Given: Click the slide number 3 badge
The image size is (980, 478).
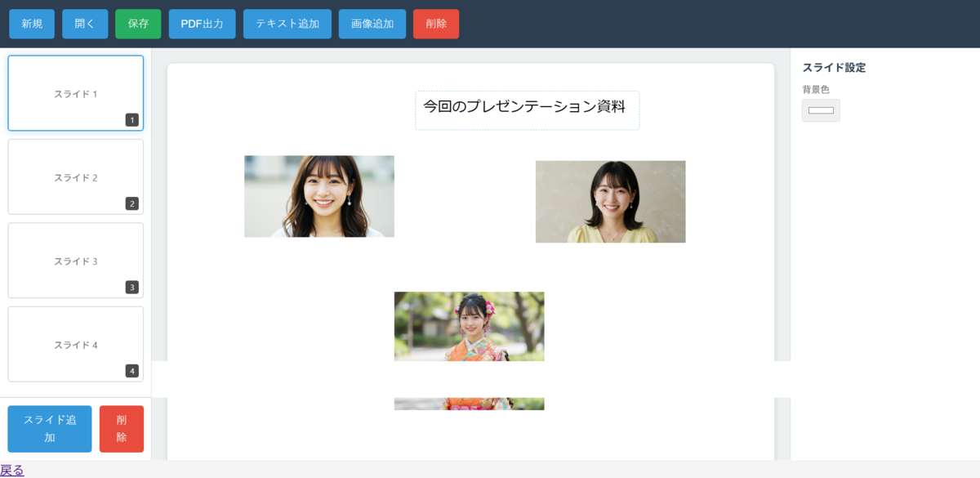Looking at the screenshot, I should click(x=132, y=288).
